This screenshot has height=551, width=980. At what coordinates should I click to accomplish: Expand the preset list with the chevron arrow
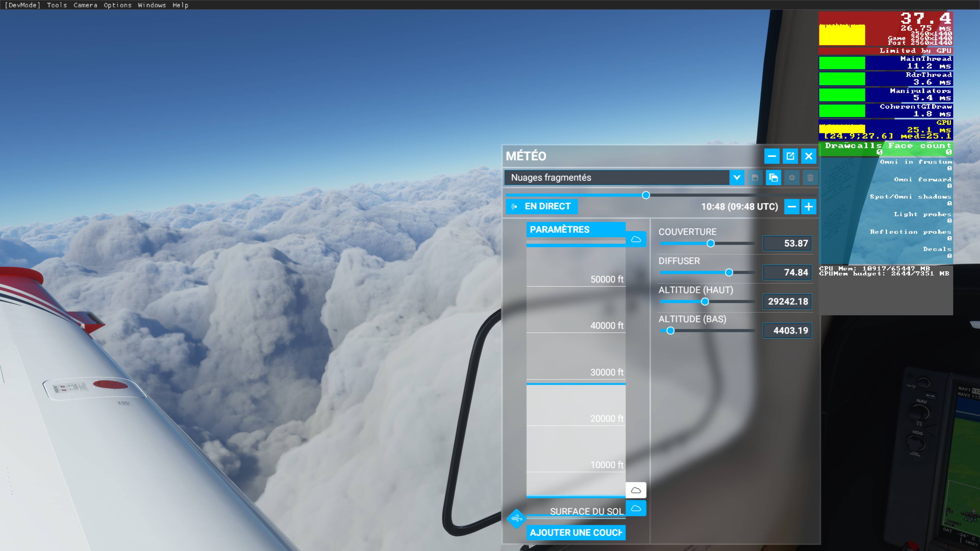pyautogui.click(x=737, y=178)
